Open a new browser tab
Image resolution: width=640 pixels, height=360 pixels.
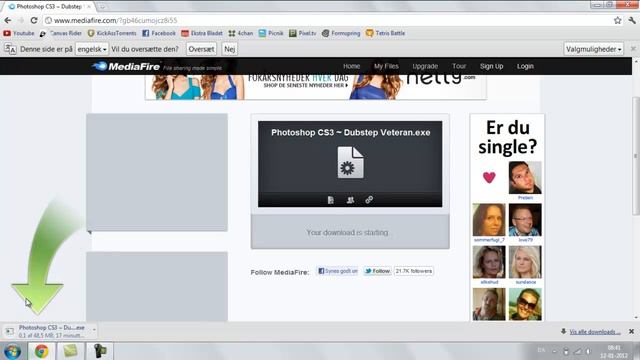[x=102, y=7]
